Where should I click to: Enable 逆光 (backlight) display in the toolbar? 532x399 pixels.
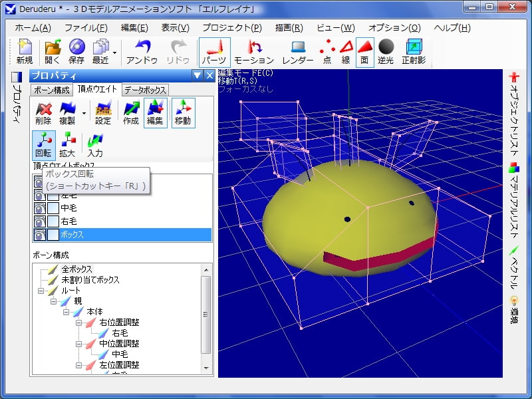(x=386, y=53)
